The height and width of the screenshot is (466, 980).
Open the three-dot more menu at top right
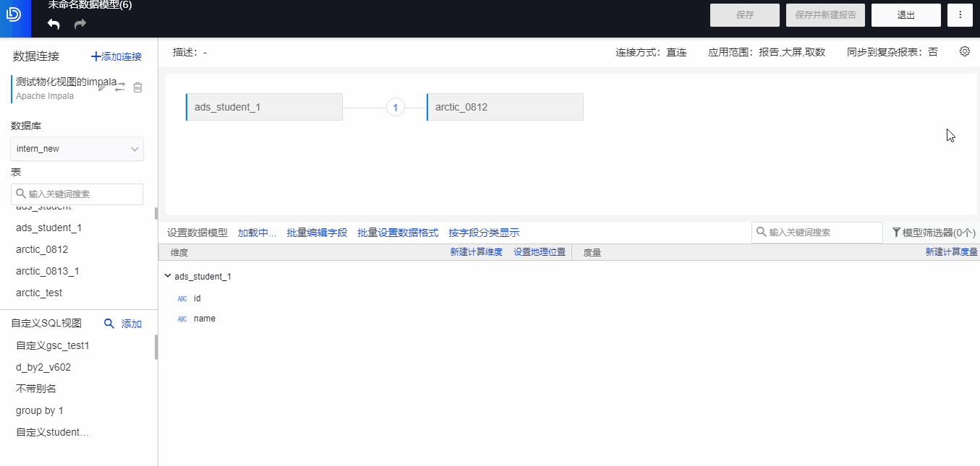(x=960, y=14)
